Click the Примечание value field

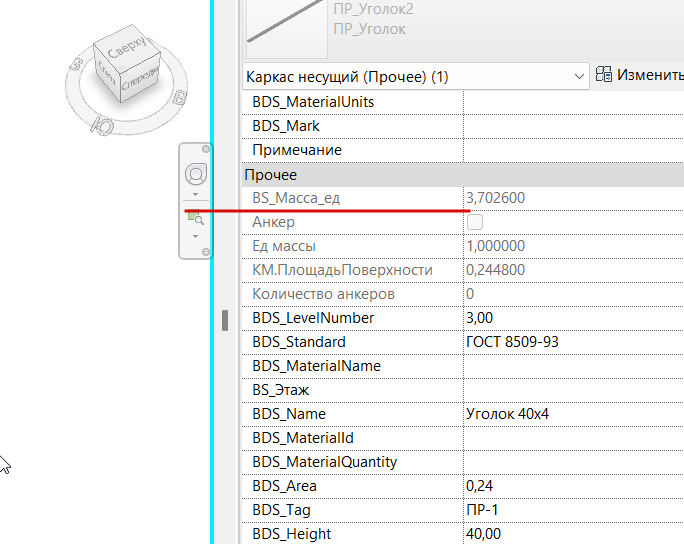(574, 150)
